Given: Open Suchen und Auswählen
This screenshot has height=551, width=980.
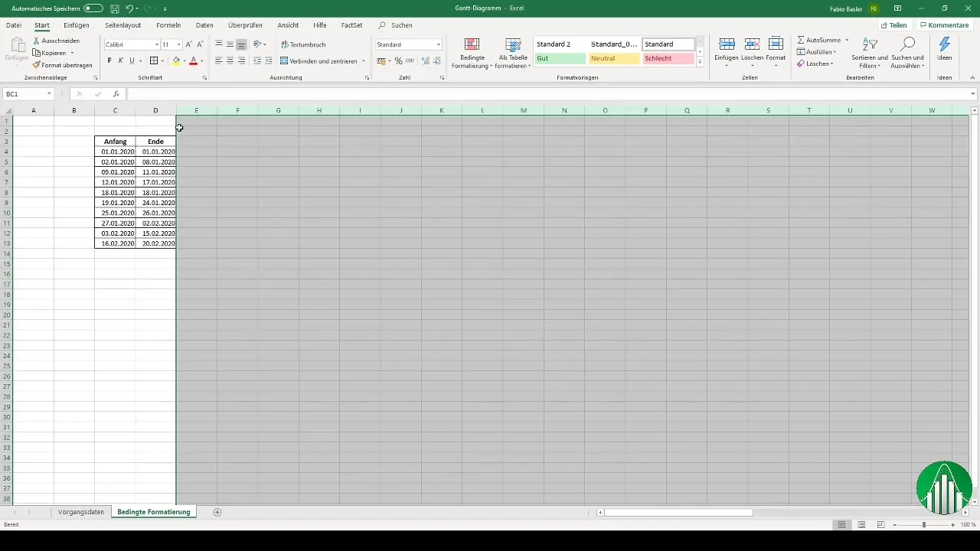Looking at the screenshot, I should tap(908, 52).
